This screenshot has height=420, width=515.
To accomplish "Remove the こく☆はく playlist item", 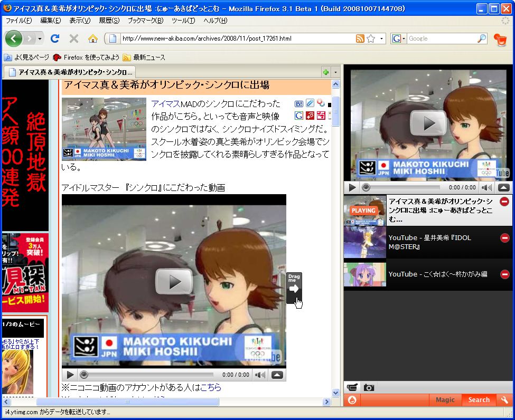I will coord(505,274).
